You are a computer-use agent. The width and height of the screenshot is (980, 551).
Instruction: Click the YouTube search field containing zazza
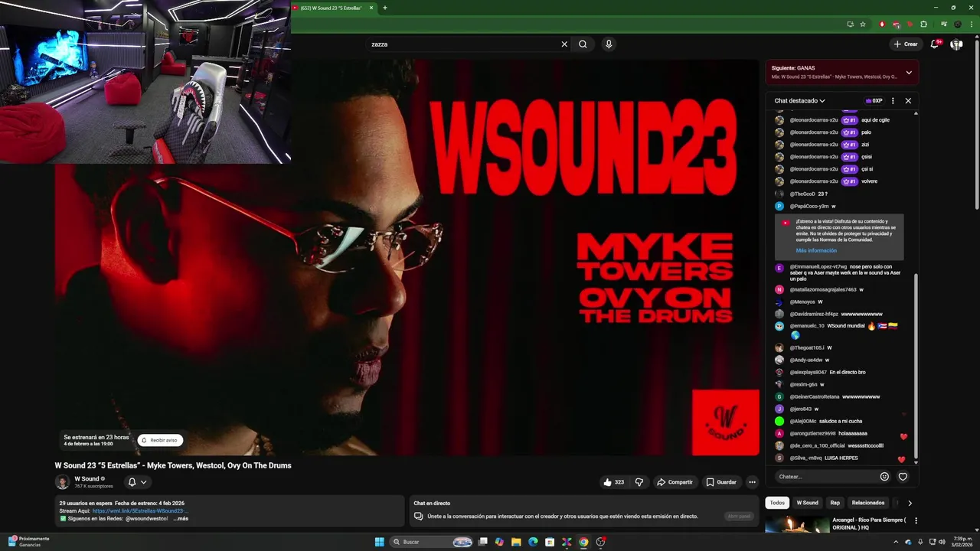(x=463, y=44)
